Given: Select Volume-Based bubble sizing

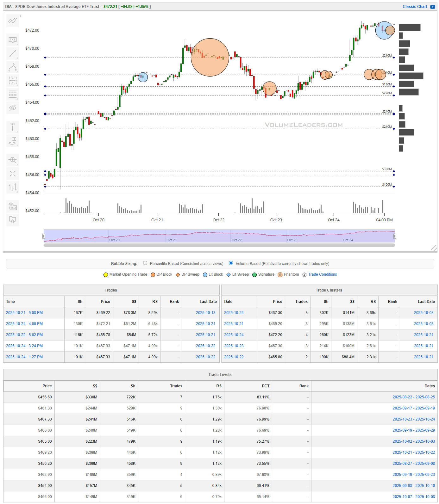Looking at the screenshot, I should (231, 263).
